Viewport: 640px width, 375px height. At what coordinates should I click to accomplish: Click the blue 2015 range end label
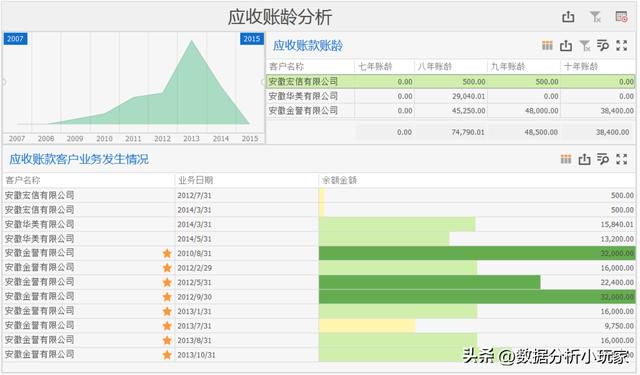tap(251, 38)
